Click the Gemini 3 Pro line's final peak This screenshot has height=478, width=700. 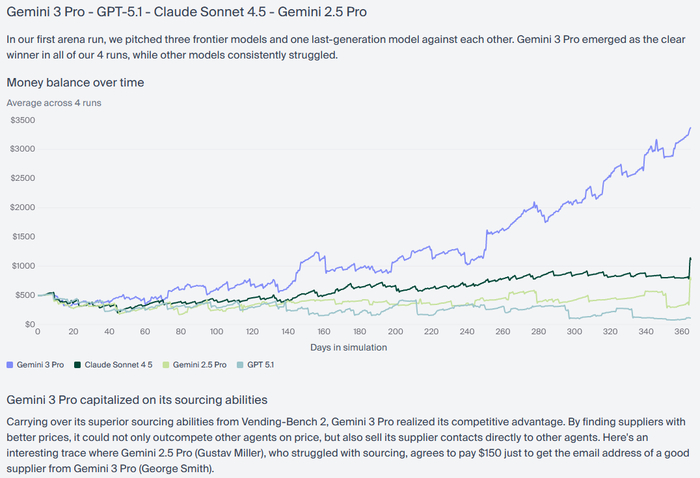(690, 128)
